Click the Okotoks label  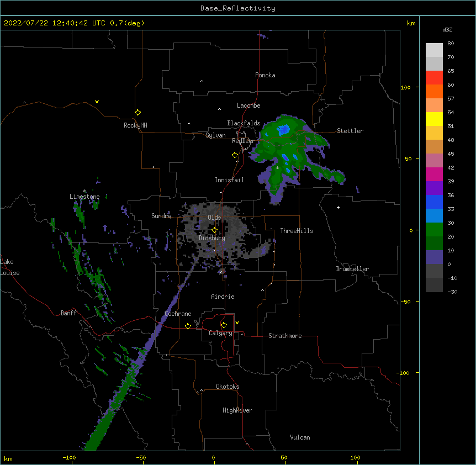click(x=228, y=387)
